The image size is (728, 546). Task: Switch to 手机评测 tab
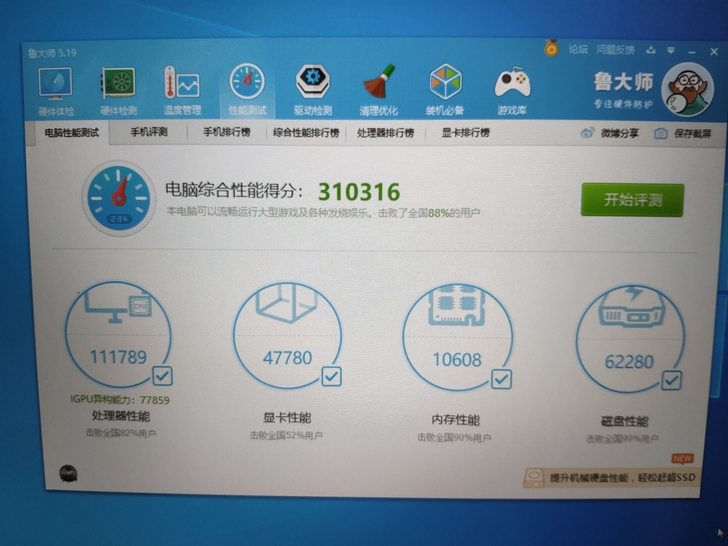[149, 132]
